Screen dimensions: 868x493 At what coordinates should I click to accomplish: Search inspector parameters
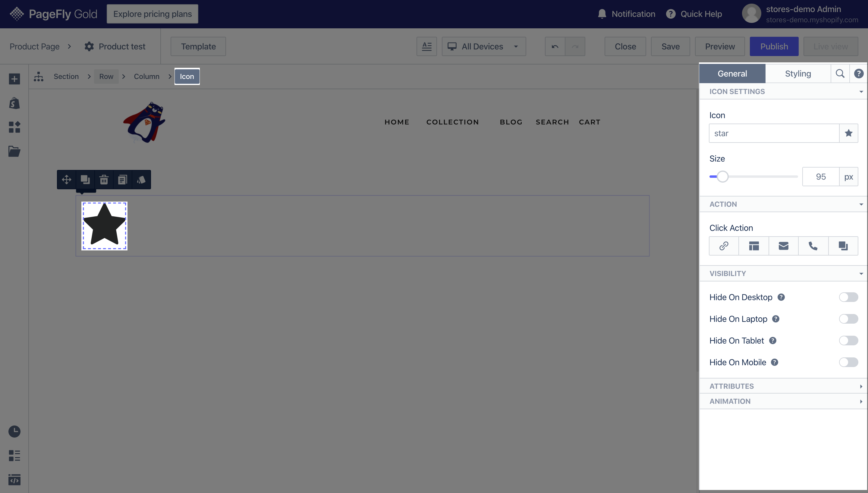pyautogui.click(x=840, y=74)
